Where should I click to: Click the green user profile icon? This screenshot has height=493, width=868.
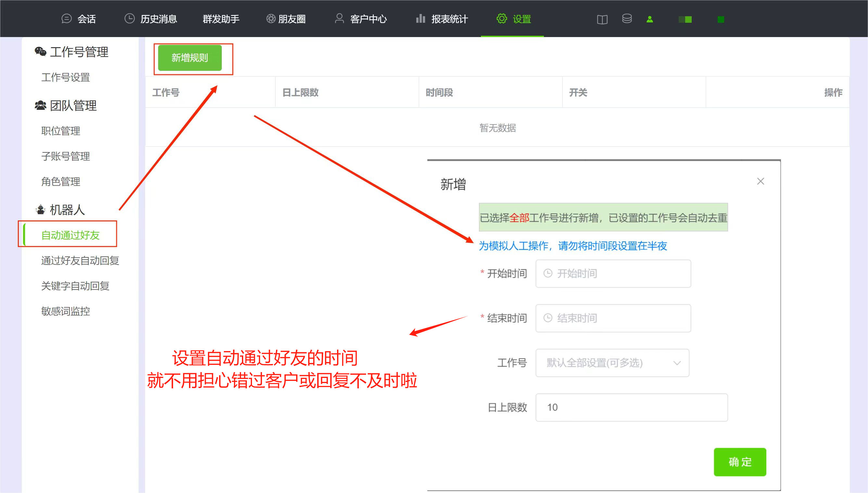649,19
